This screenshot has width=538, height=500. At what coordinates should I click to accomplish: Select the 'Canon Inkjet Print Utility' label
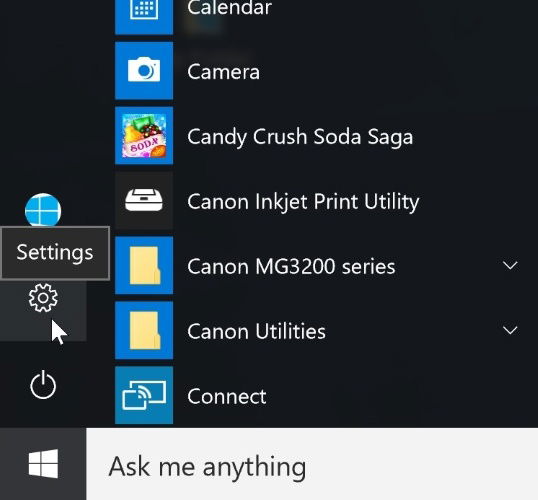[303, 202]
